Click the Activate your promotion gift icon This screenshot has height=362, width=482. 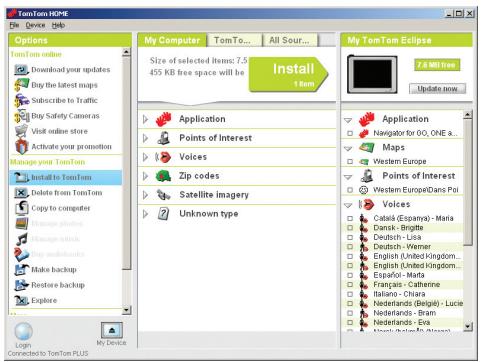pos(22,147)
